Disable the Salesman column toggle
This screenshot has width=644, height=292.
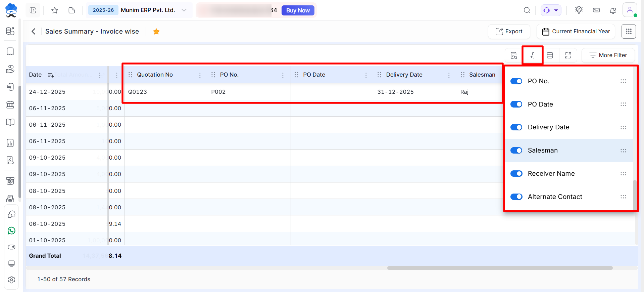(516, 151)
